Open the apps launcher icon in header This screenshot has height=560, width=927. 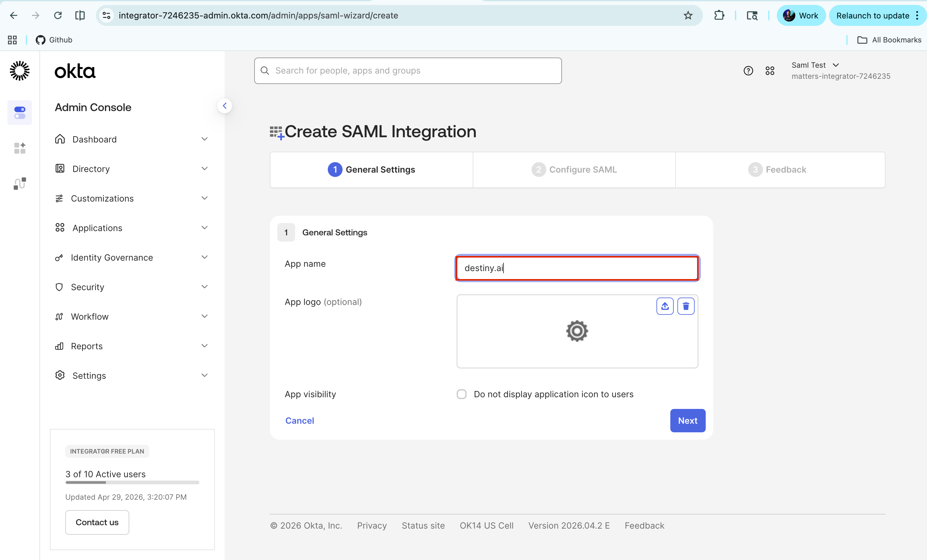coord(770,71)
